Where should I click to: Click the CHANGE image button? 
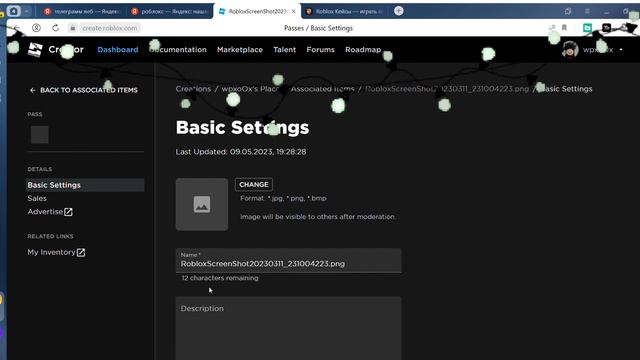(x=253, y=184)
